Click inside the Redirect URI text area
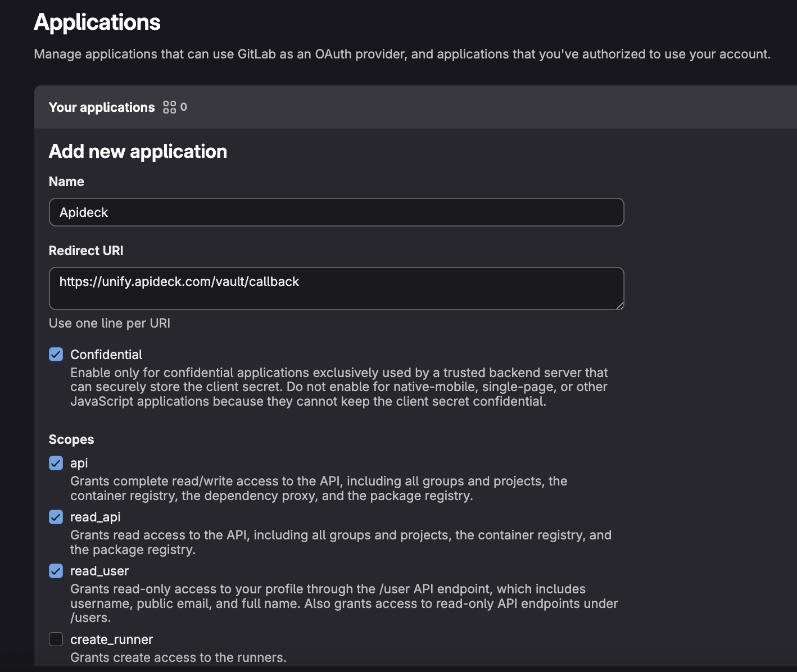Viewport: 797px width, 672px height. pyautogui.click(x=336, y=288)
